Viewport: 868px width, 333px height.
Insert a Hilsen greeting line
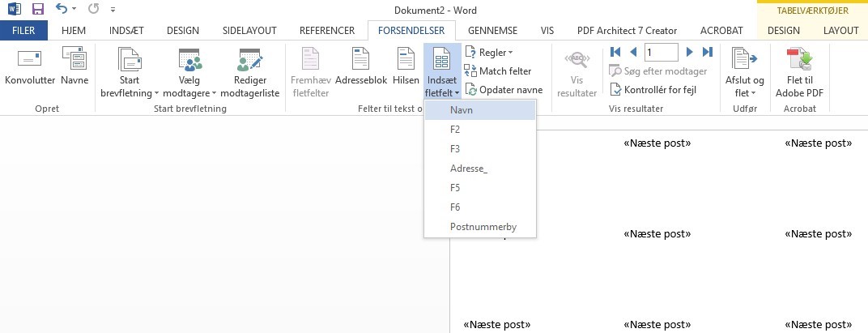tap(406, 58)
